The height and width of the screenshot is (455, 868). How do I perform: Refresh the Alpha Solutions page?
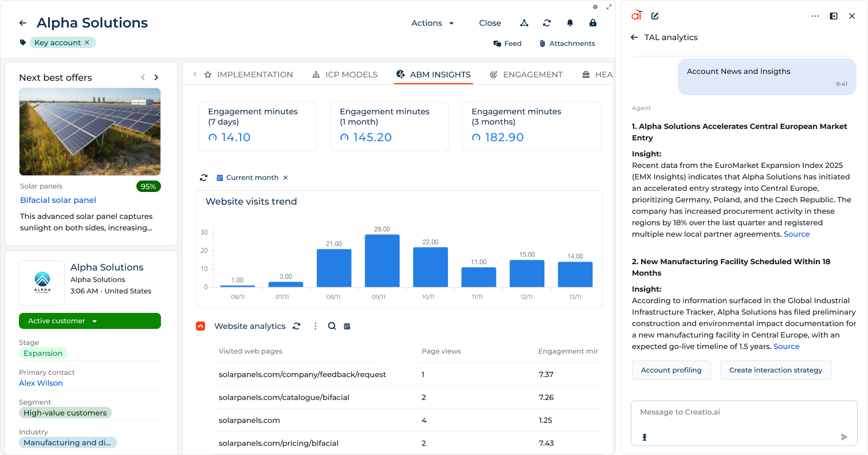pos(547,23)
